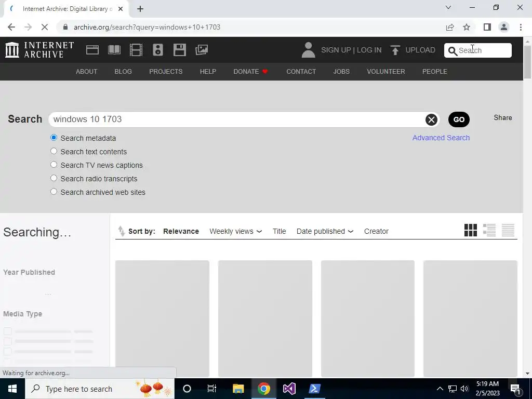Select the Search text contents option
This screenshot has width=532, height=399.
point(54,151)
